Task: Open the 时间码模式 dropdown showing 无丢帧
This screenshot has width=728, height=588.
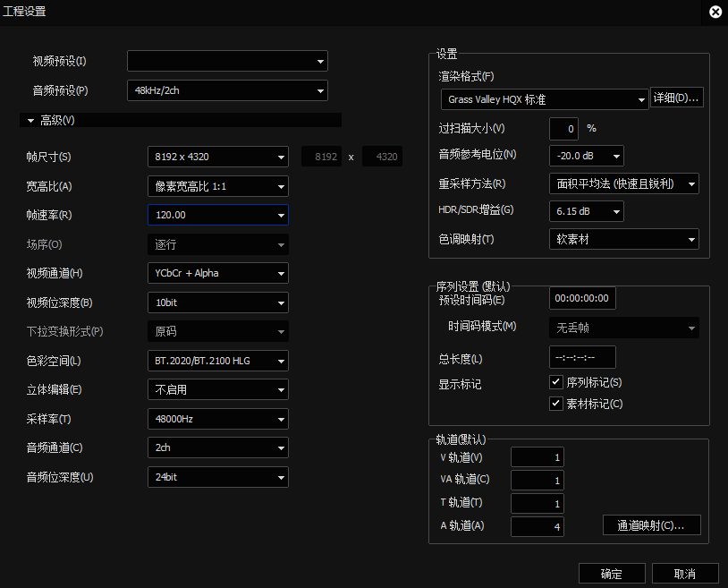Action: (x=623, y=328)
